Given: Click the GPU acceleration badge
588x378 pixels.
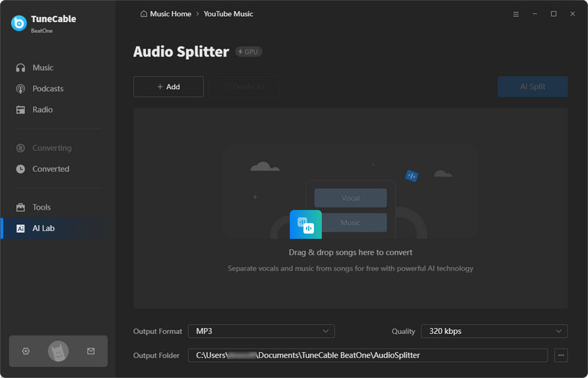Looking at the screenshot, I should (248, 51).
